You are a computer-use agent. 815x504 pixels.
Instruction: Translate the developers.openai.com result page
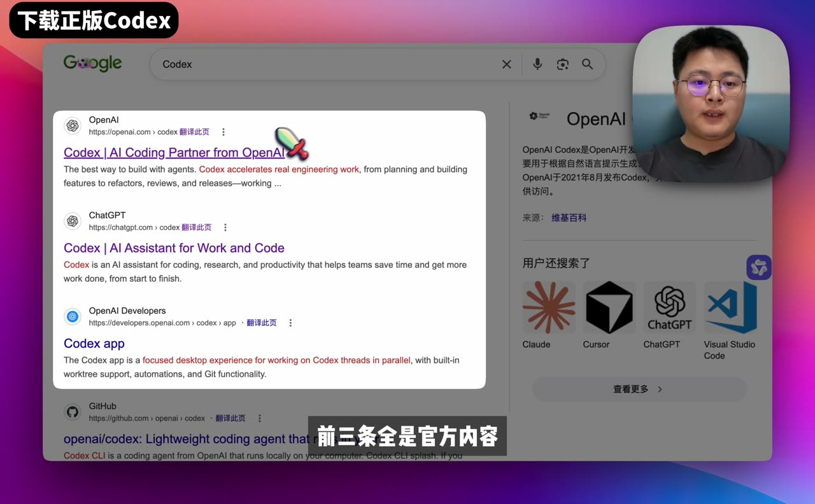(262, 323)
